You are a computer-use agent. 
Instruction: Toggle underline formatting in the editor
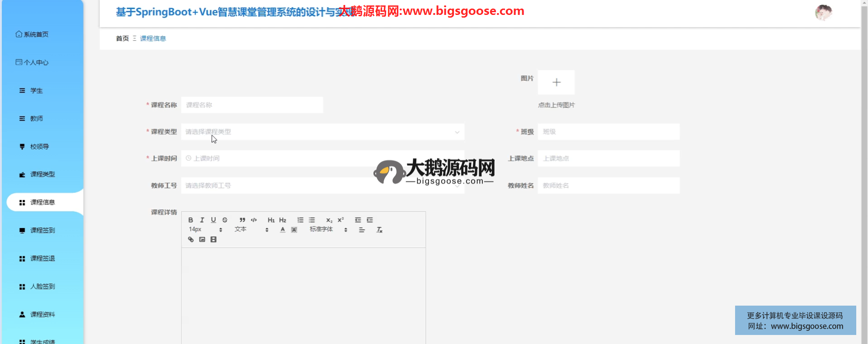point(213,220)
